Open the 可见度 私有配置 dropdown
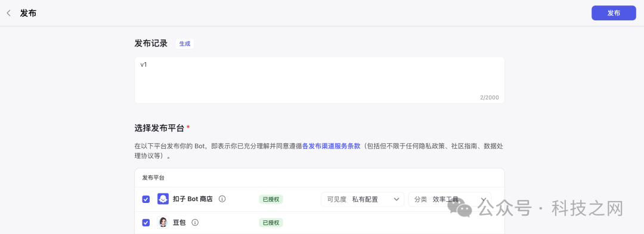 [363, 199]
